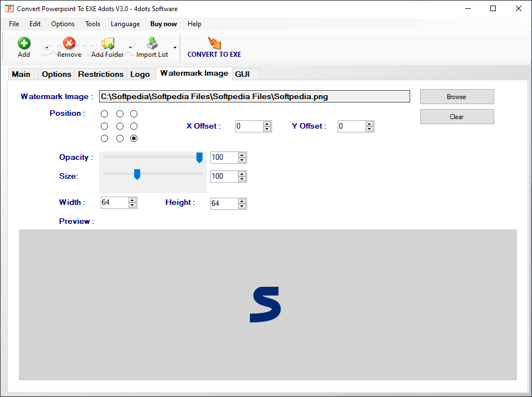Decrease X Offset with down arrow
This screenshot has width=532, height=397.
(267, 129)
